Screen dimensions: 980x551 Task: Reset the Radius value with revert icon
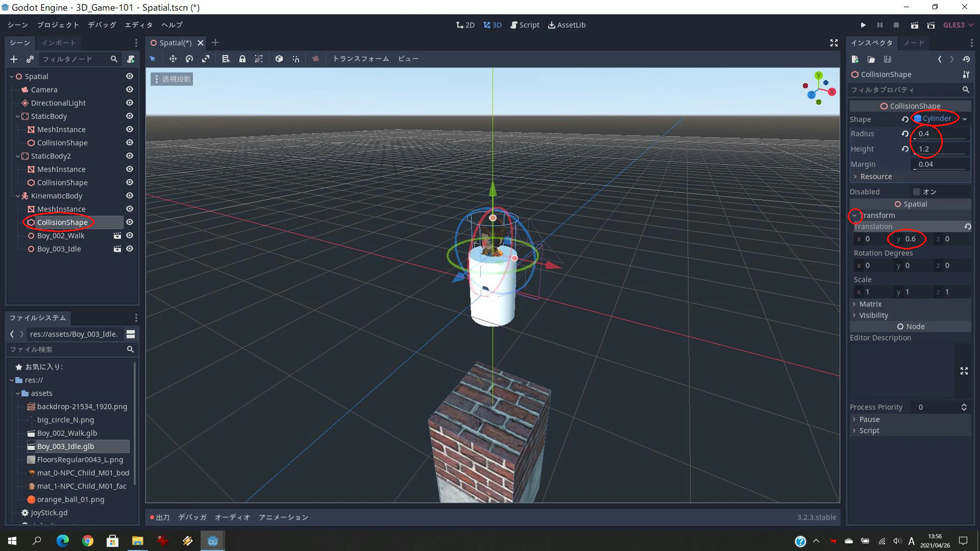(905, 134)
